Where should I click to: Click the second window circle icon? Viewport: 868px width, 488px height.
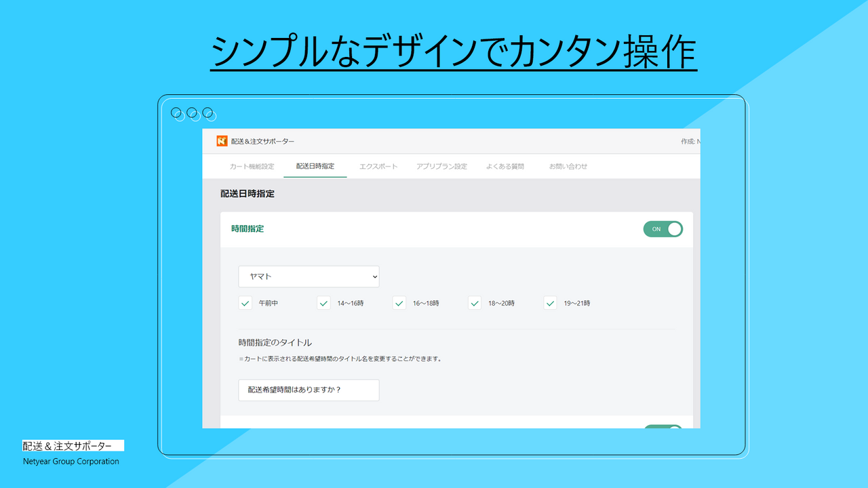(192, 114)
